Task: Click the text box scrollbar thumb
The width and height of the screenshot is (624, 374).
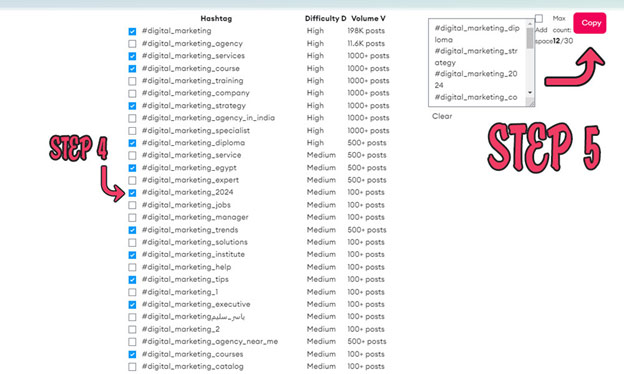Action: click(530, 39)
